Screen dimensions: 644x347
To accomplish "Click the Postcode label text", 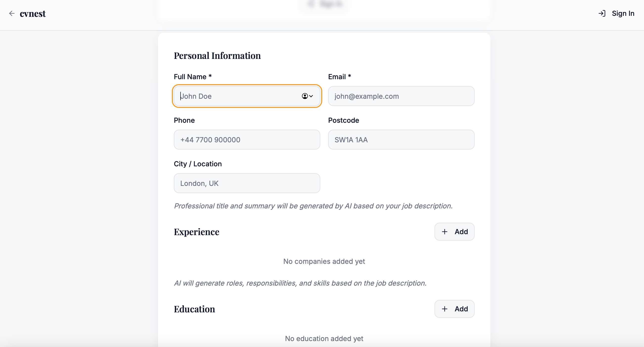I will [344, 120].
